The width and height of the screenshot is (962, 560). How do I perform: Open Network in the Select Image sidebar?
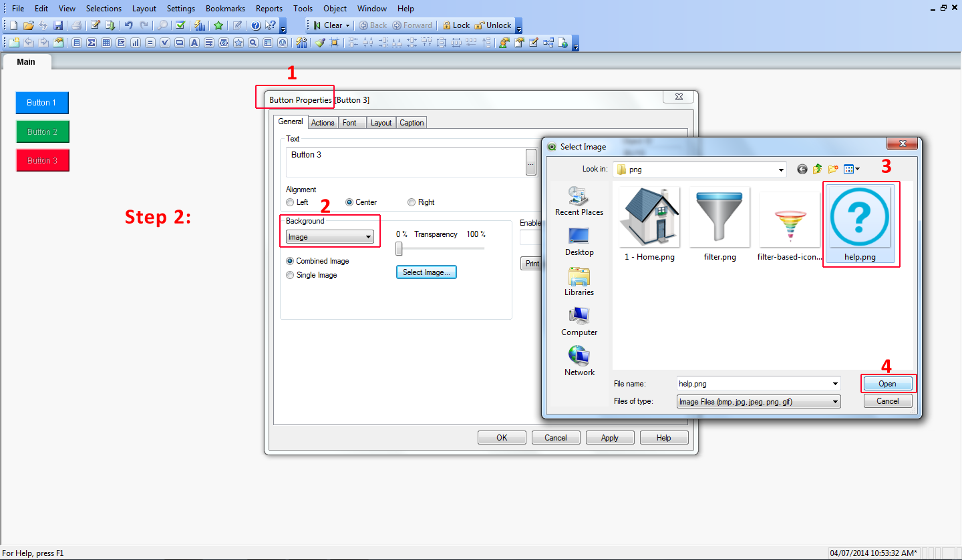579,361
